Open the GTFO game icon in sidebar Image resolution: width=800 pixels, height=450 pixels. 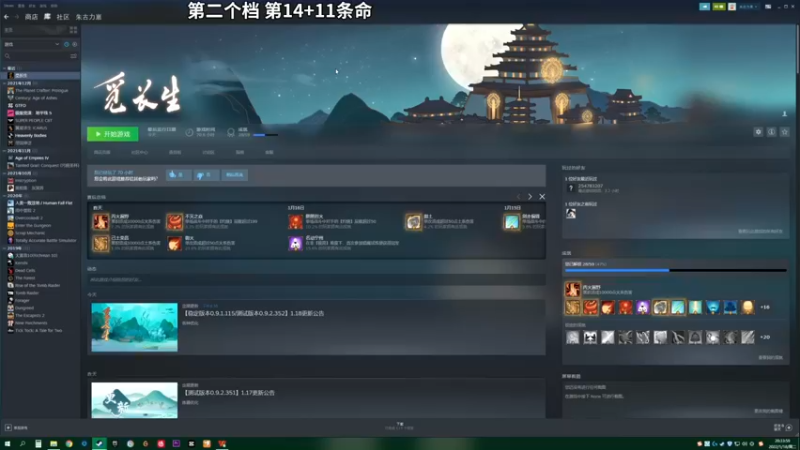(11, 106)
